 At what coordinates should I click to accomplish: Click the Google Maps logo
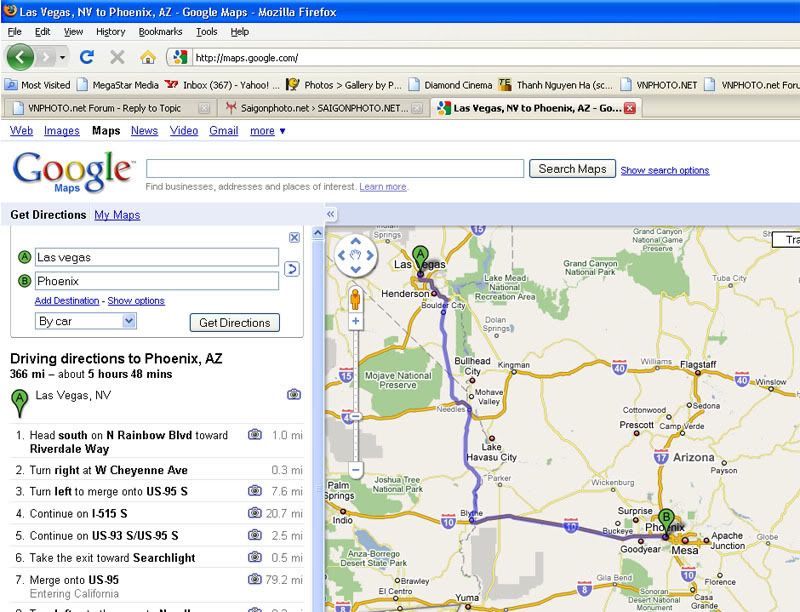pyautogui.click(x=72, y=172)
